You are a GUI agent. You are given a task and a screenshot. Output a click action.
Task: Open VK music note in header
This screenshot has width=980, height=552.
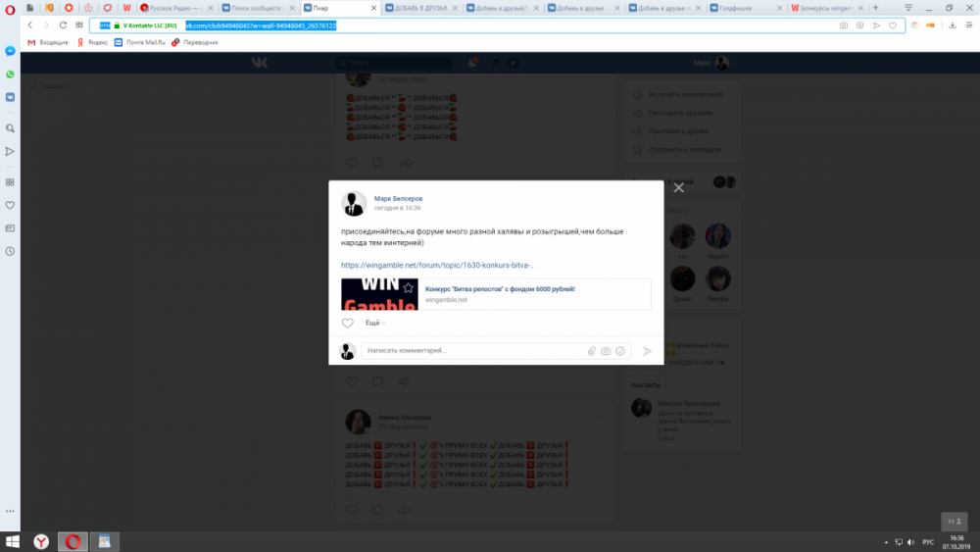495,63
